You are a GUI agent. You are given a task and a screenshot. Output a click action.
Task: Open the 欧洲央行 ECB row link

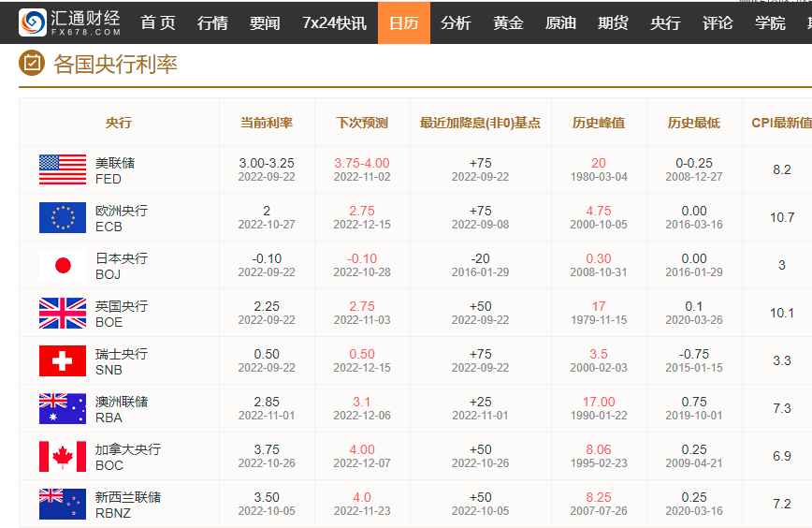[121, 218]
